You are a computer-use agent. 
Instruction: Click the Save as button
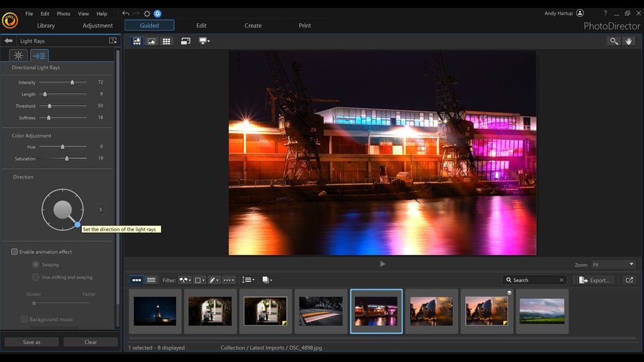[x=31, y=342]
